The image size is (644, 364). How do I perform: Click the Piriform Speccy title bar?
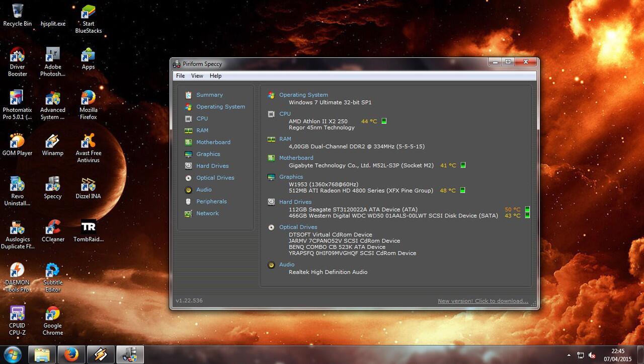click(330, 64)
